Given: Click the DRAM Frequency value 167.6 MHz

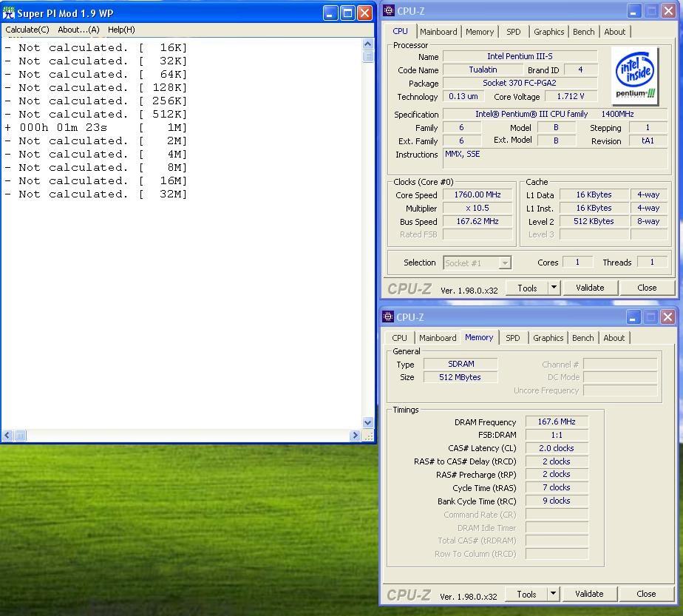Looking at the screenshot, I should 557,422.
